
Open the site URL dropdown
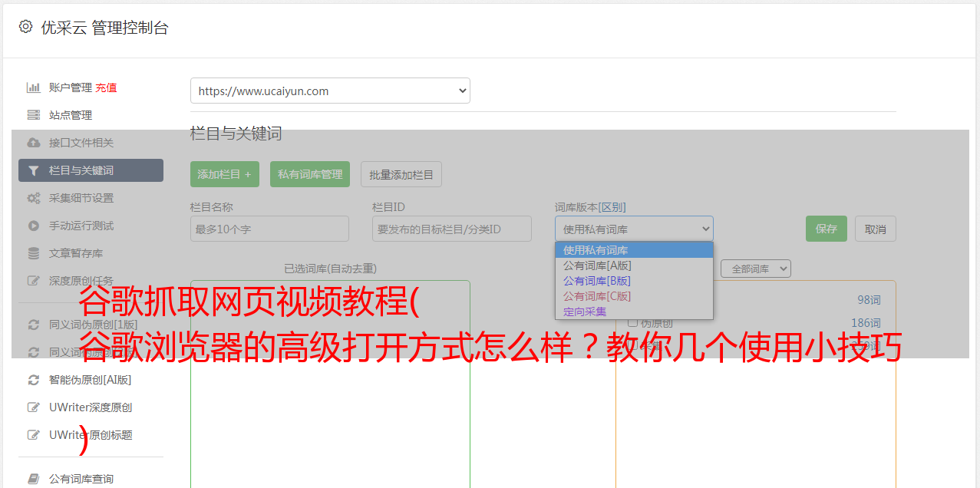(330, 91)
